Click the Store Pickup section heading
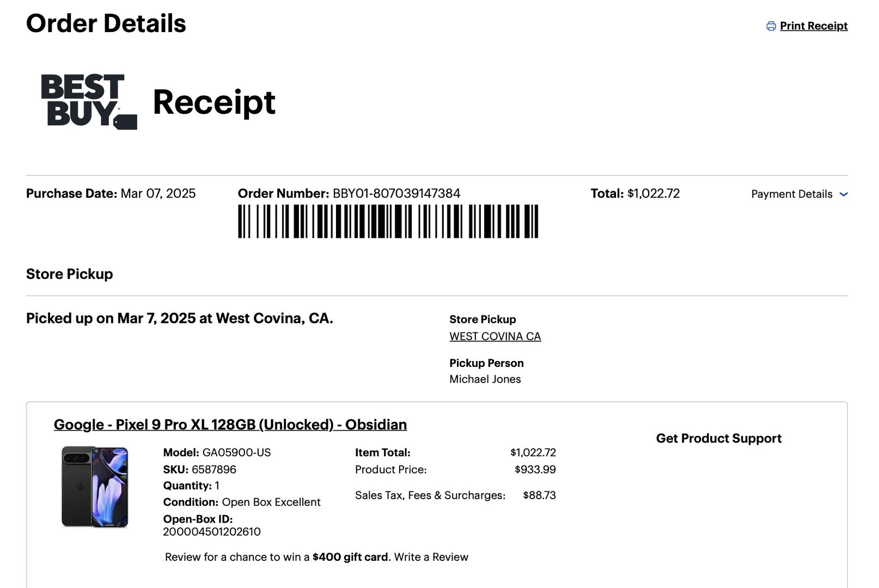 tap(70, 274)
